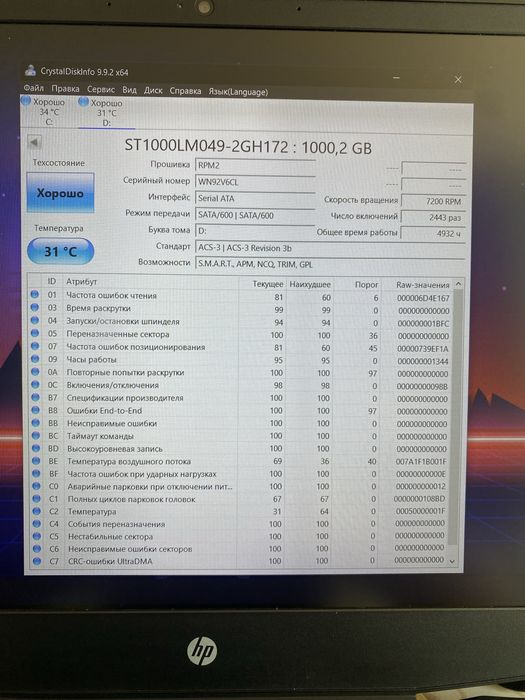
Task: Click raw value 0000000108BD
Action: pos(419,499)
